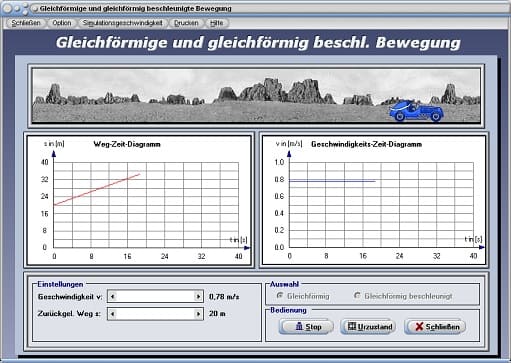Viewport: 511px width, 363px height.
Task: Click the Zurückgel. Weg s scrollbar track
Action: point(155,314)
